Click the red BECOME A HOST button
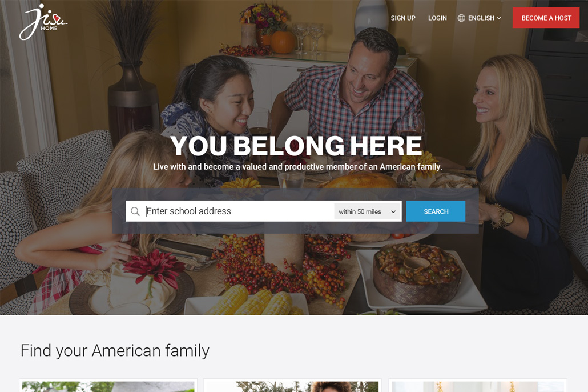The height and width of the screenshot is (392, 588). (x=546, y=18)
